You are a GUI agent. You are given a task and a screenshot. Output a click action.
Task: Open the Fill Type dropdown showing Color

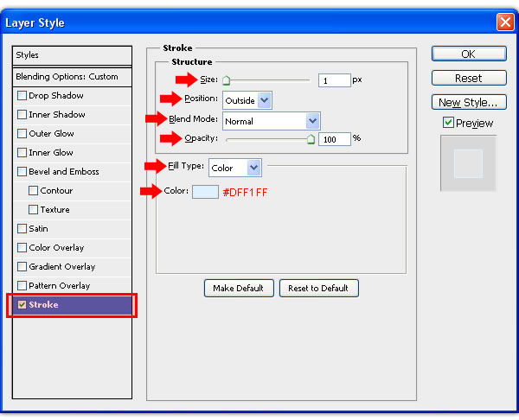pyautogui.click(x=235, y=168)
